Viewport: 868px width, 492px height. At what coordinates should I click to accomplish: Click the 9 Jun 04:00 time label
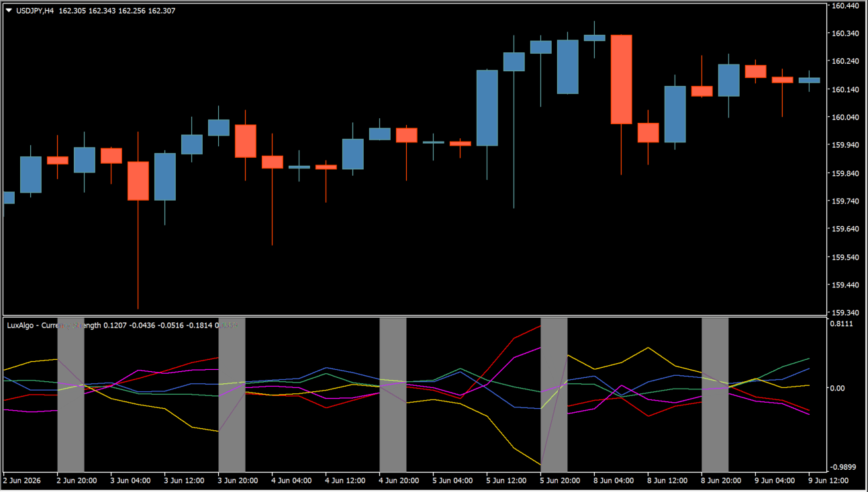point(775,481)
